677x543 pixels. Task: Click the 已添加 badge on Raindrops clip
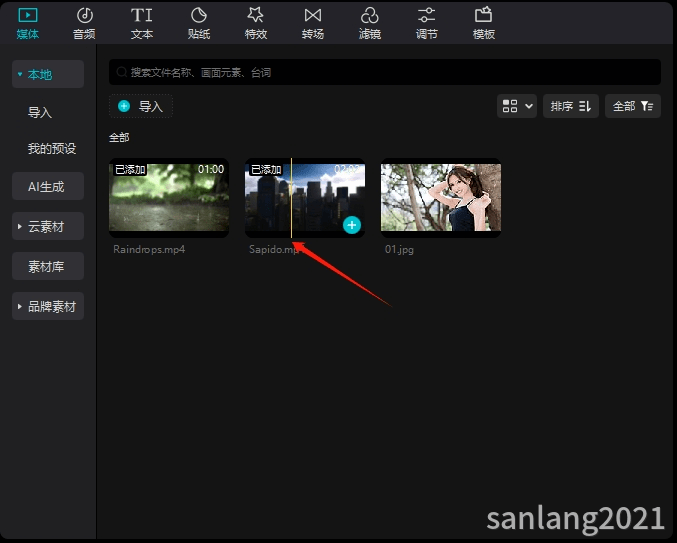pos(130,170)
